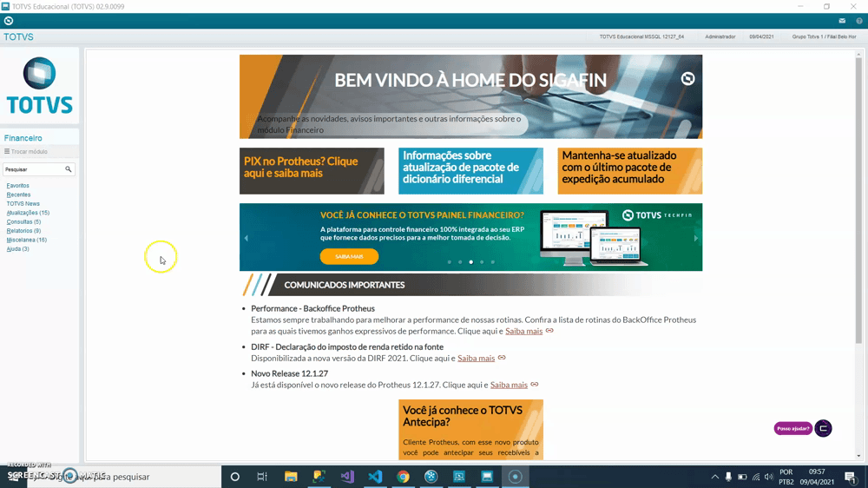Click Grupo Totvs 1 / Filial Belo Hor
The image size is (868, 488).
825,36
